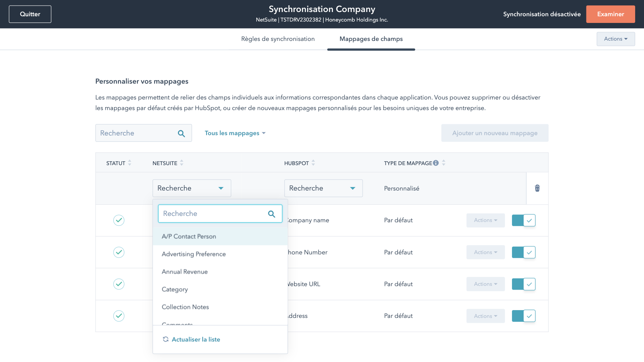Screen dimensions: 644x362
Task: Sort by the HubSpot column arrows
Action: point(313,163)
